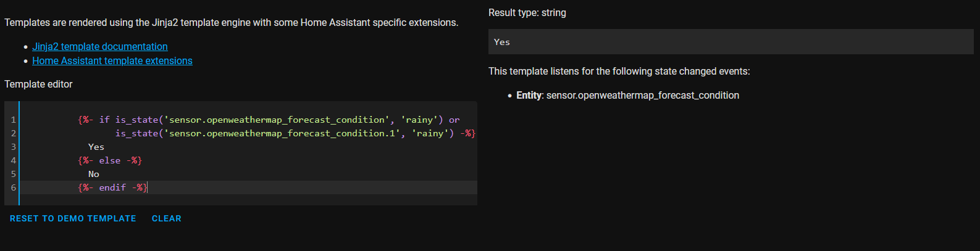Click line number 1 in the editor gutter
Screen dimensions: 980x251
click(x=13, y=120)
